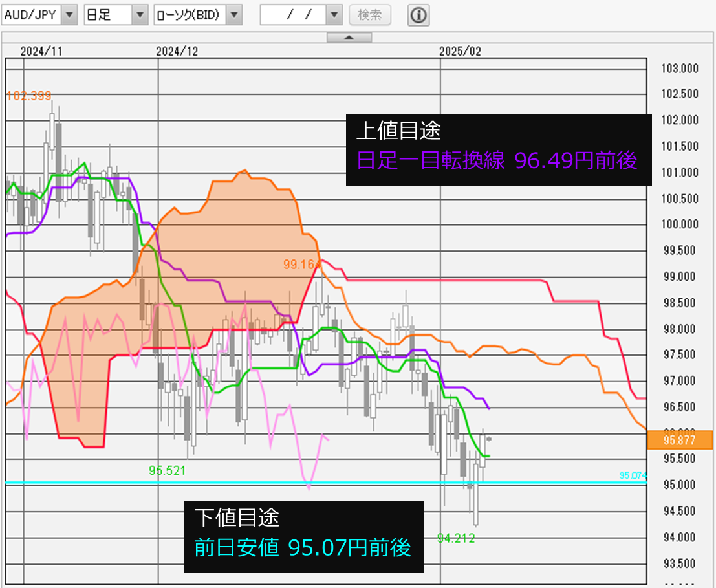Open the AUD/JPY currency pair dropdown

point(70,15)
